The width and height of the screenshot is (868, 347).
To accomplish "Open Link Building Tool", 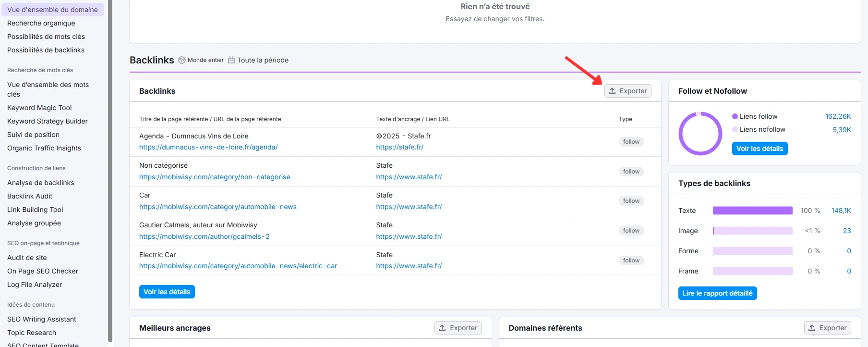I will [x=35, y=210].
